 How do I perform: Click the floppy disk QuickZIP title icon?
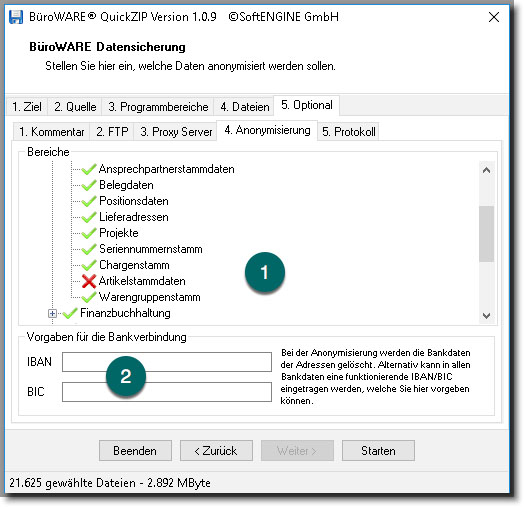click(16, 17)
